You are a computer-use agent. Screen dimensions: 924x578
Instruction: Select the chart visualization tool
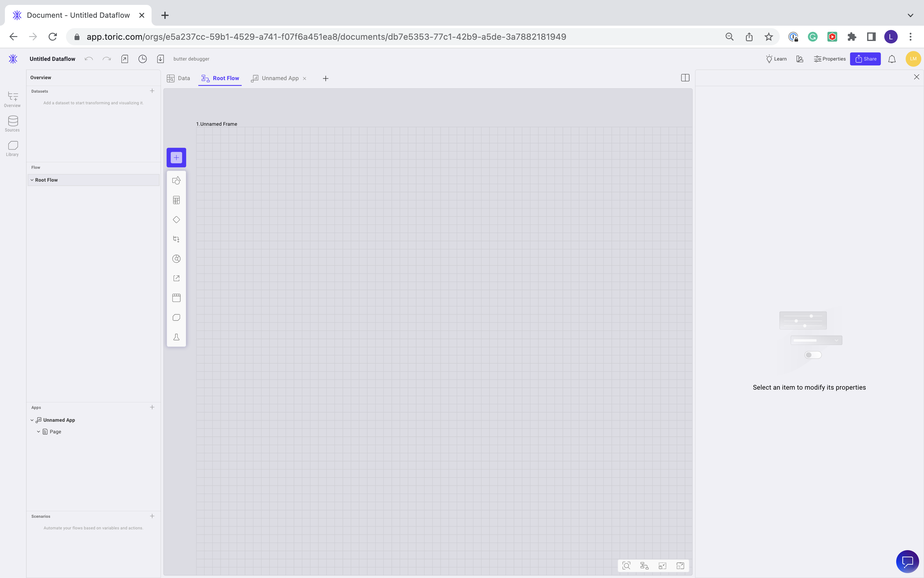(x=176, y=259)
